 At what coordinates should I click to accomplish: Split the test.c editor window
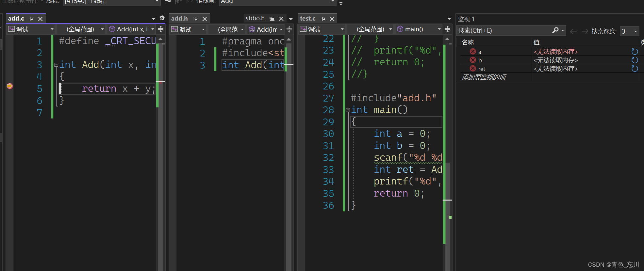coord(448,29)
